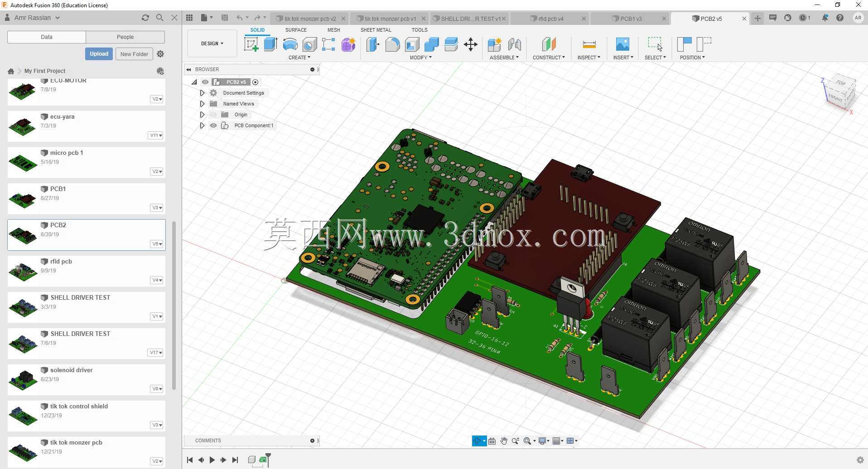Screen dimensions: 868x469
Task: Open the Data Panel grid icon
Action: pyautogui.click(x=189, y=18)
